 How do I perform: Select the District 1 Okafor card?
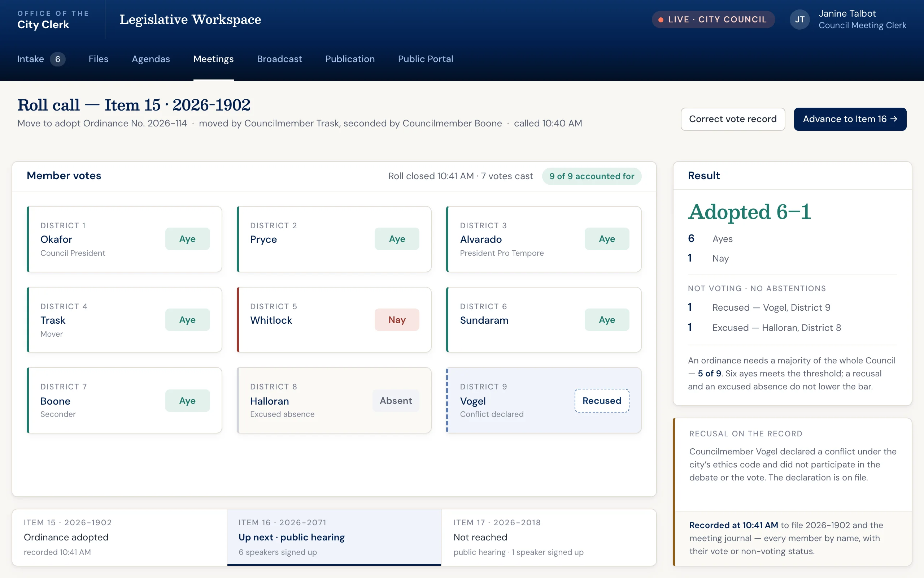[x=125, y=239]
